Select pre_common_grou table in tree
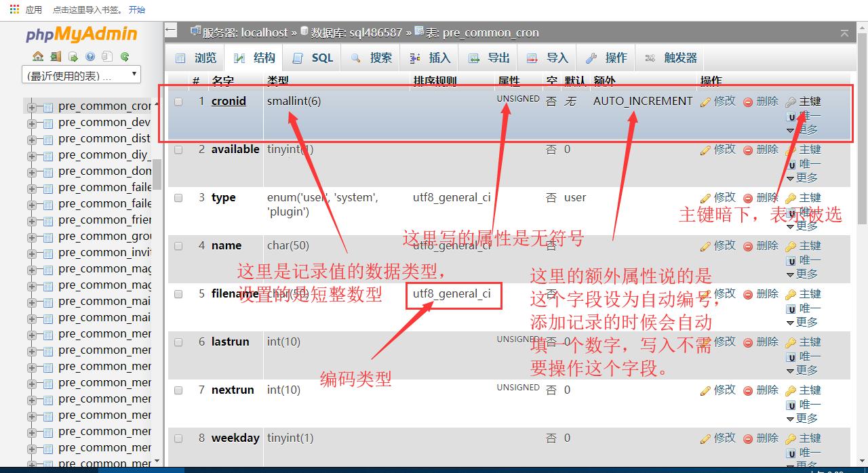The image size is (868, 473). point(104,236)
